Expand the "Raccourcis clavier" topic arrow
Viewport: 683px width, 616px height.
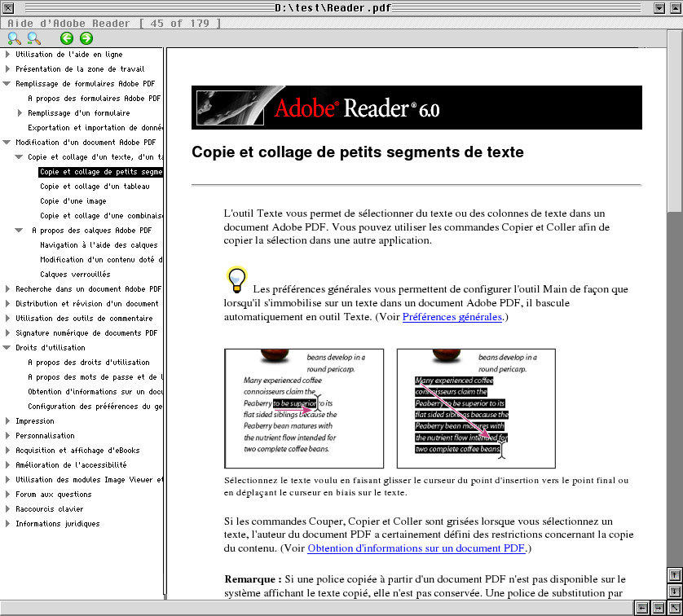(x=7, y=509)
